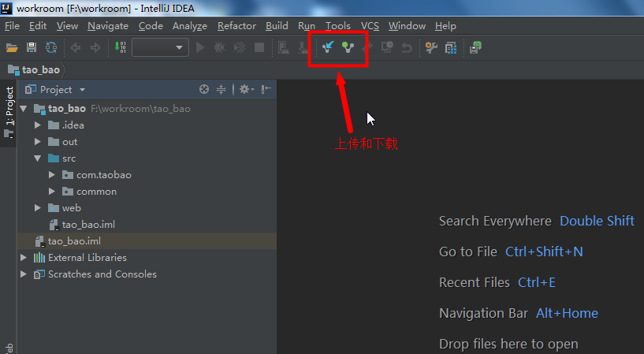The height and width of the screenshot is (354, 644).
Task: Click Scroll from Source crosshair icon
Action: [204, 89]
